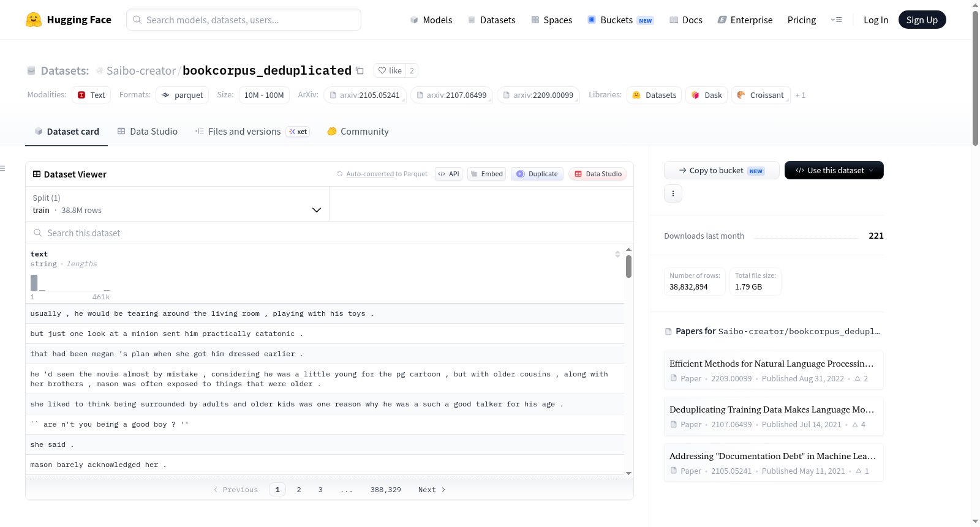Image resolution: width=980 pixels, height=527 pixels.
Task: Open the Saibo-creator profile link
Action: click(x=141, y=71)
